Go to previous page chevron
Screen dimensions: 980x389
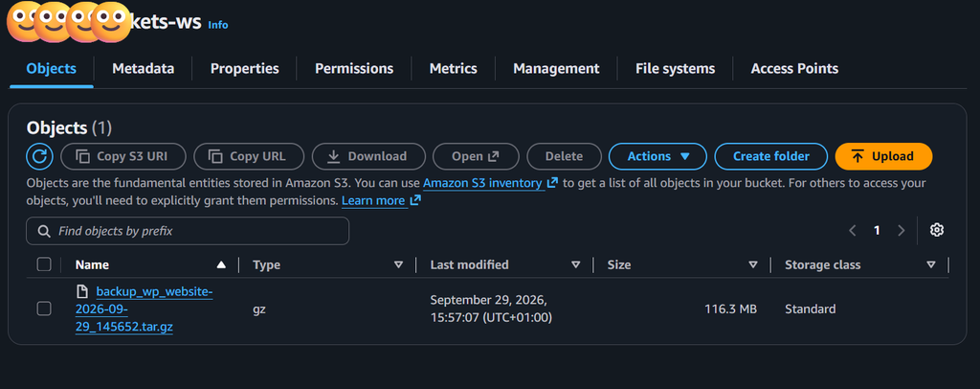(853, 230)
